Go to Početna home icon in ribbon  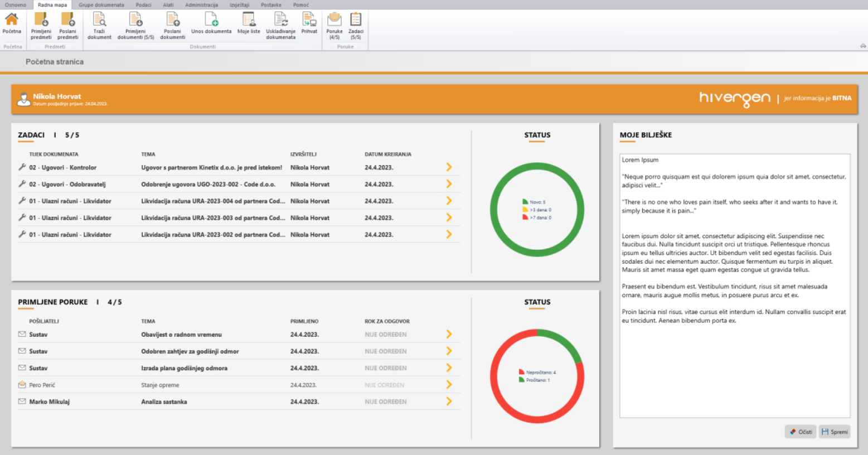(x=12, y=23)
